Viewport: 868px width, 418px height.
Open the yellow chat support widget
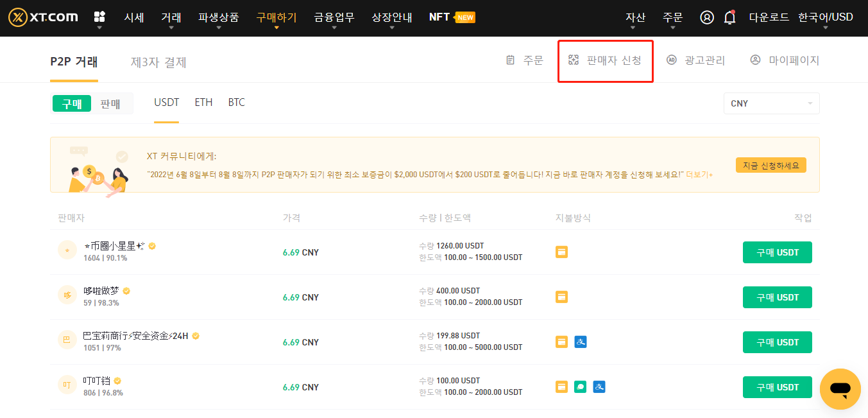coord(840,389)
